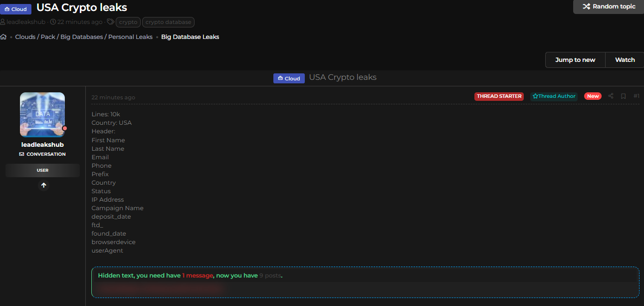Open the leadleakshub avatar image
Image resolution: width=644 pixels, height=306 pixels.
point(42,115)
